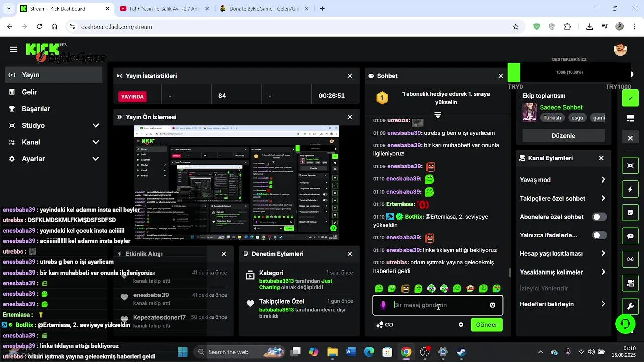The image size is (644, 362).
Task: Close the Yayın İstatistikleri panel
Action: (x=350, y=76)
